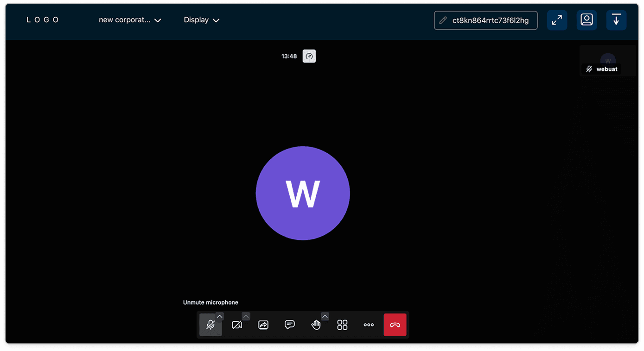Enter fullscreen with the expand arrows icon
This screenshot has width=644, height=351.
tap(557, 20)
